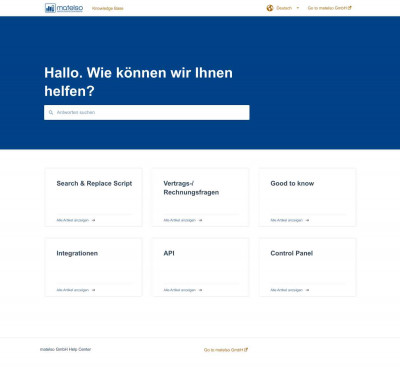Click the arrow icon in Control Panel card
Viewport: 400px width, 367px height.
point(307,290)
